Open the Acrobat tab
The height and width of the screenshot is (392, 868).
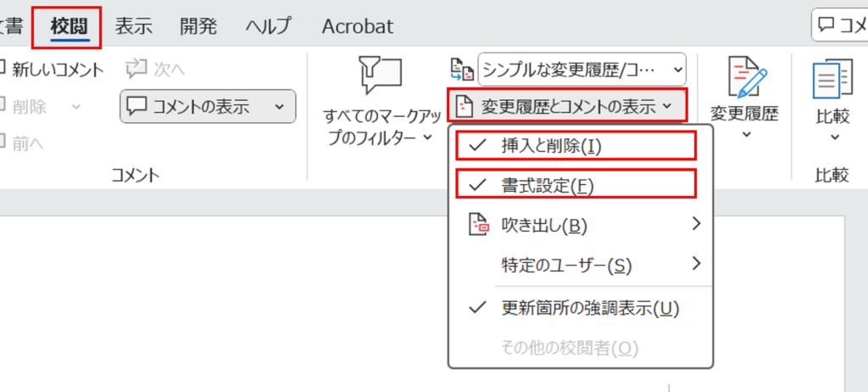[x=358, y=26]
